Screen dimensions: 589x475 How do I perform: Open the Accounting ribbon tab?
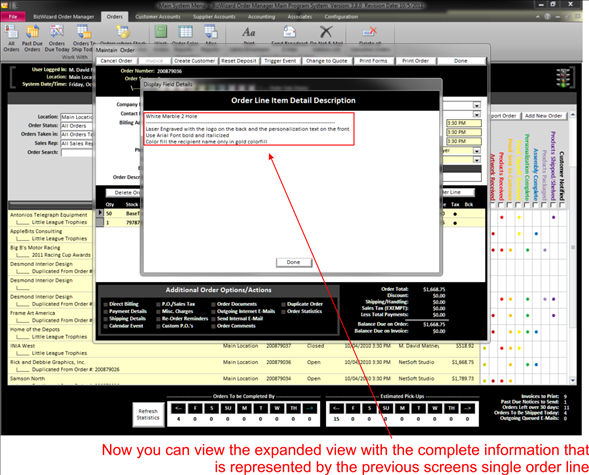click(261, 17)
